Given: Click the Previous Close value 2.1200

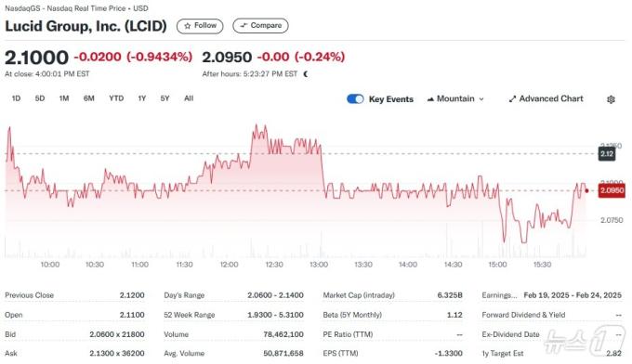Looking at the screenshot, I should (x=132, y=295).
